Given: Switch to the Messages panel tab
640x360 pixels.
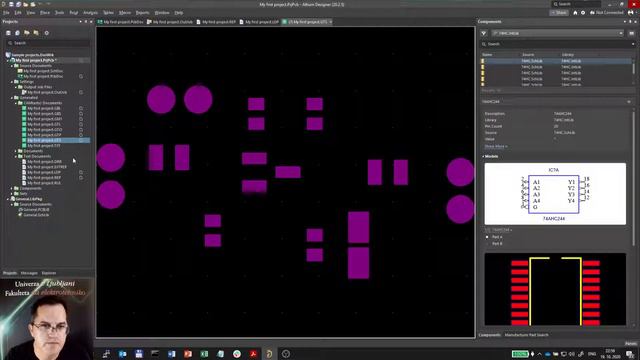Looking at the screenshot, I should coord(29,273).
